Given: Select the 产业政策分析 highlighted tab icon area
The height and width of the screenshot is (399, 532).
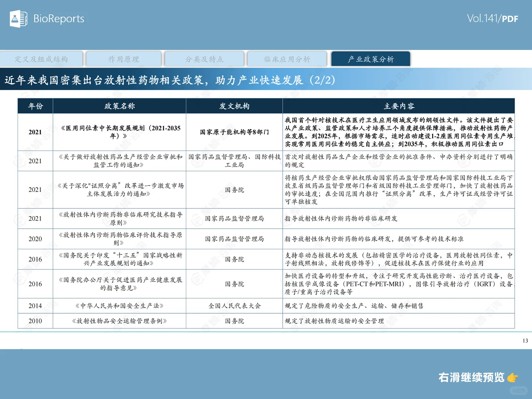Looking at the screenshot, I should [370, 58].
